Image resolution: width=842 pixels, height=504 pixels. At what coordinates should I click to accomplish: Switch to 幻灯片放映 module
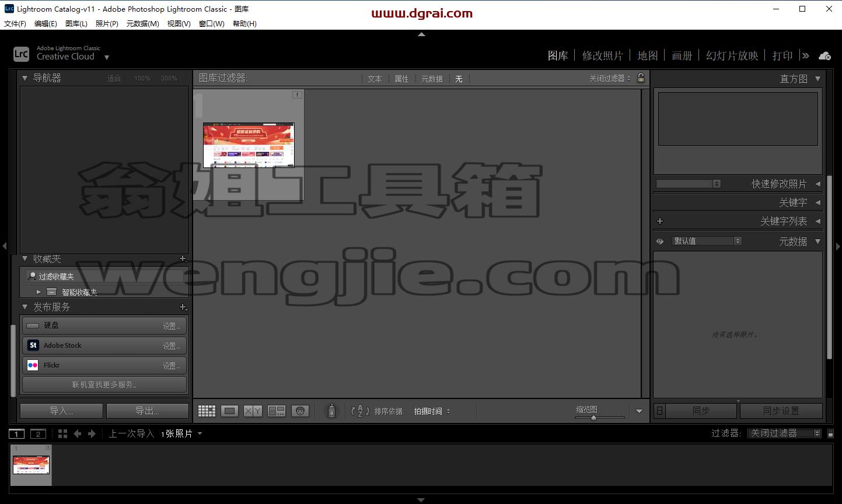coord(732,55)
